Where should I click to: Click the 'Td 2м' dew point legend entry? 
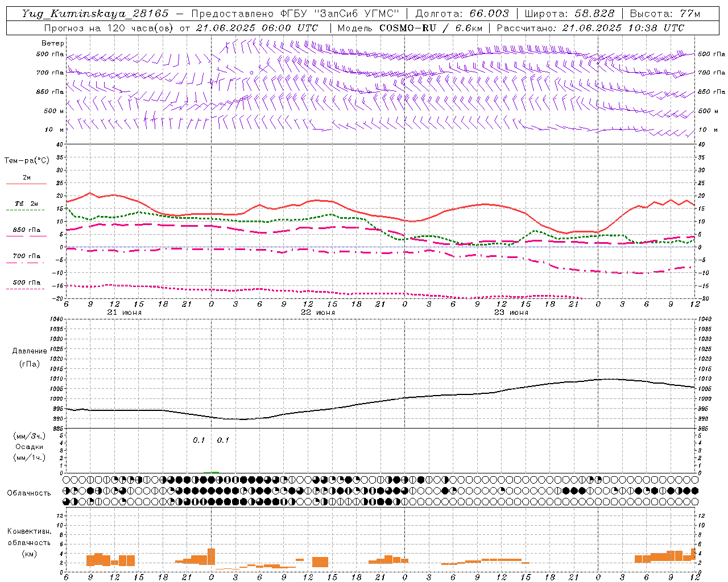pos(27,203)
